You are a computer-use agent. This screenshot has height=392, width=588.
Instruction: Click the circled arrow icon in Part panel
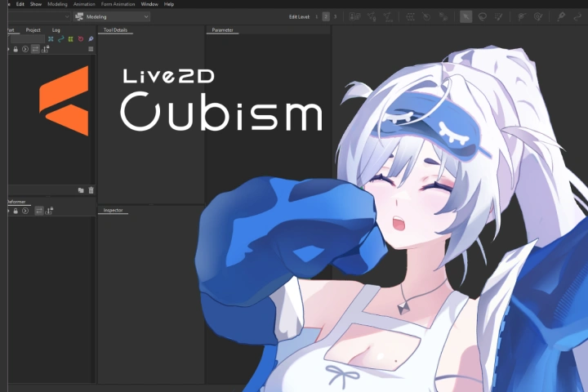[25, 49]
